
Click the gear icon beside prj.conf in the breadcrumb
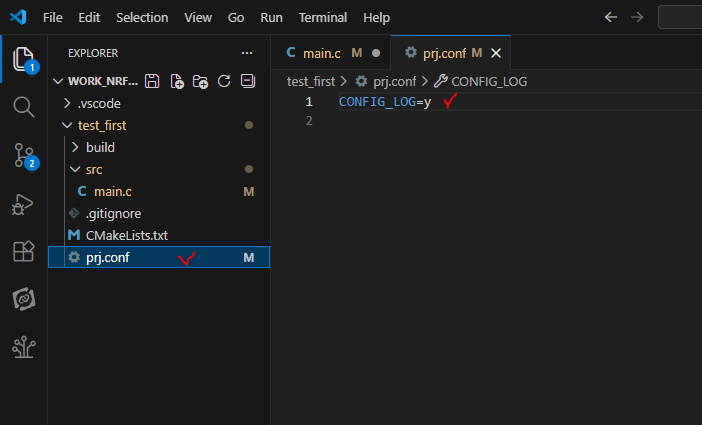click(x=361, y=81)
